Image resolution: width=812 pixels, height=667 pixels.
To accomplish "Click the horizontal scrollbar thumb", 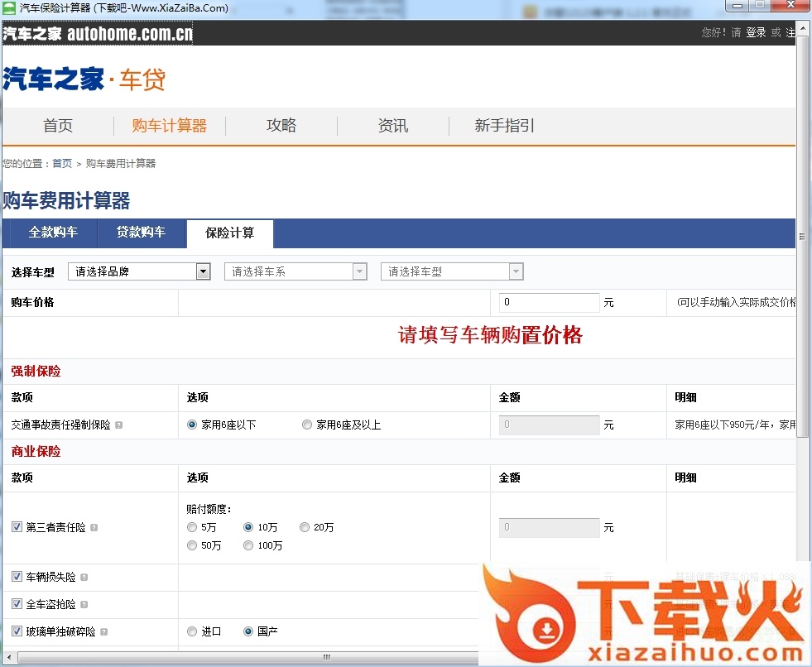I will (327, 657).
